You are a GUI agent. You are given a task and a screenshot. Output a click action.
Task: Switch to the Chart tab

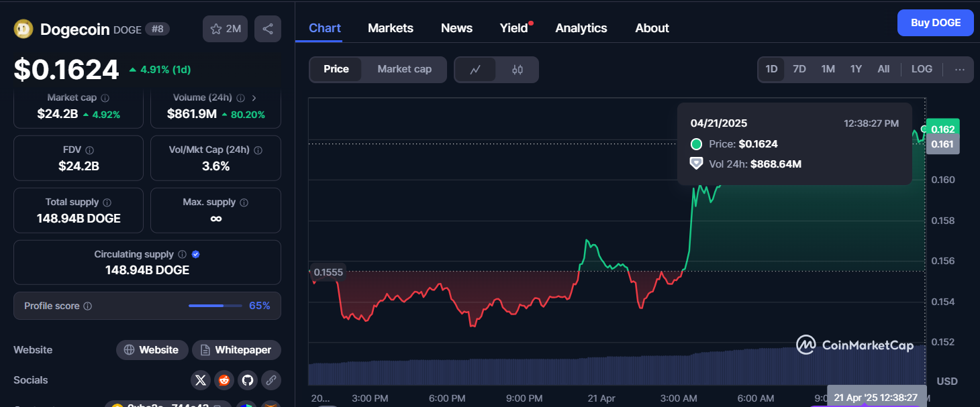tap(325, 28)
